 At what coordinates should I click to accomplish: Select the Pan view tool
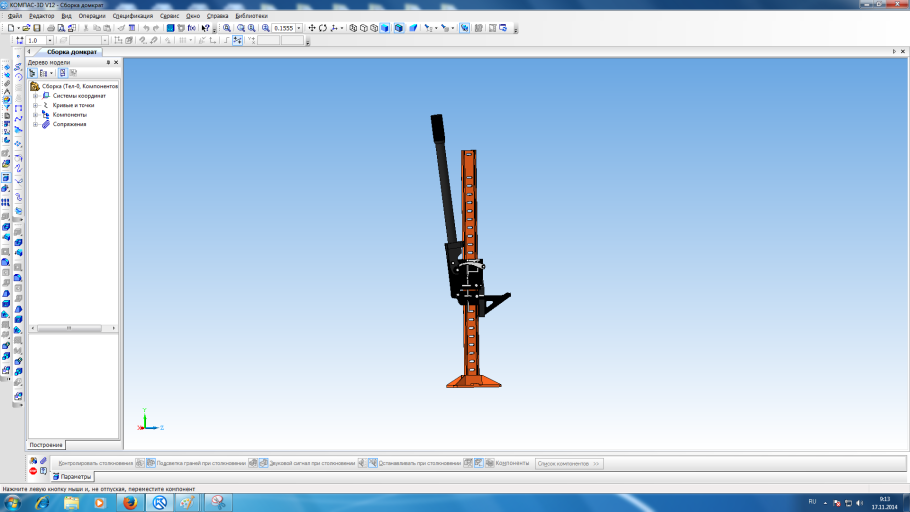tap(313, 28)
